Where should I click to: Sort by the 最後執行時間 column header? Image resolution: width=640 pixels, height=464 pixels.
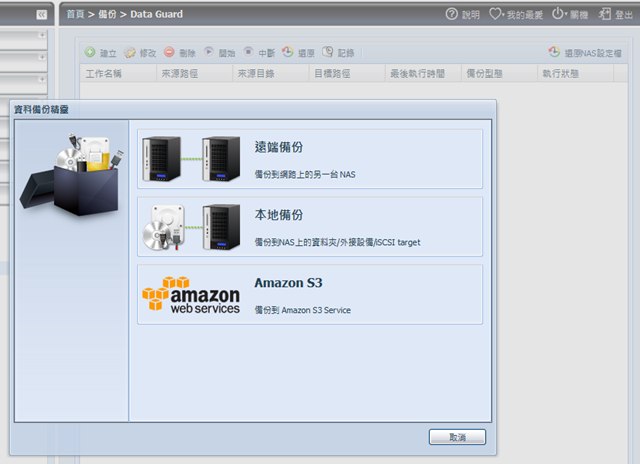tap(423, 73)
